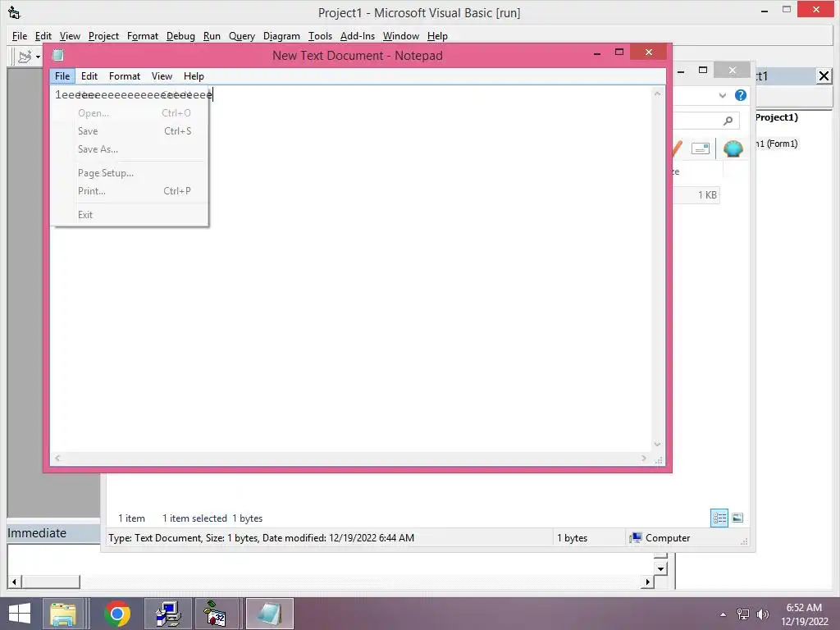Open Notepad's Help menu
This screenshot has width=840, height=630.
coord(194,76)
